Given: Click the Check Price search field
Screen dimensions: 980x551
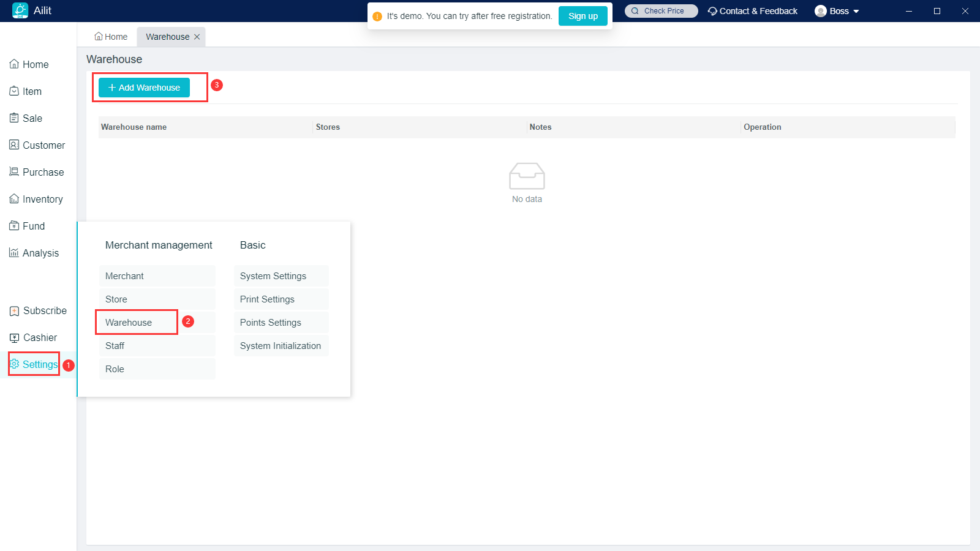Looking at the screenshot, I should [x=661, y=11].
